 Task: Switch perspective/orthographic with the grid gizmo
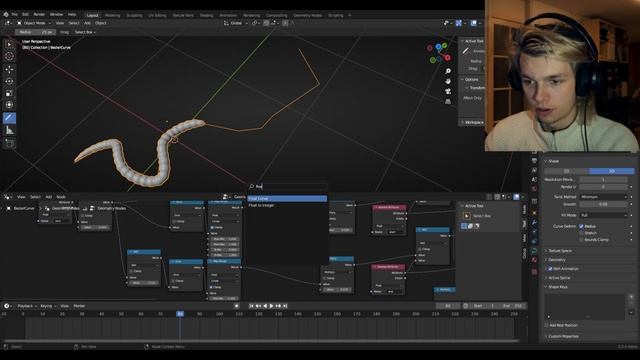coord(448,101)
